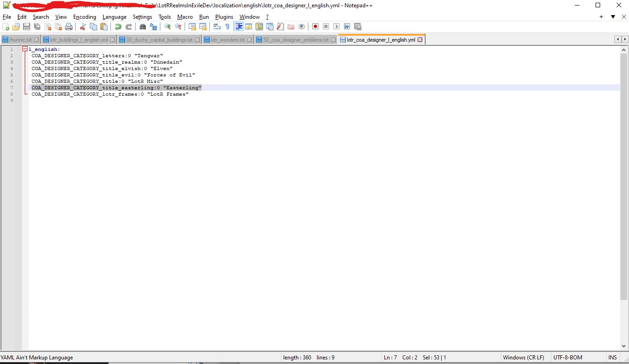Click Windows (CR LF) in status bar
Screen dimensions: 629x364
pyautogui.click(x=523, y=358)
